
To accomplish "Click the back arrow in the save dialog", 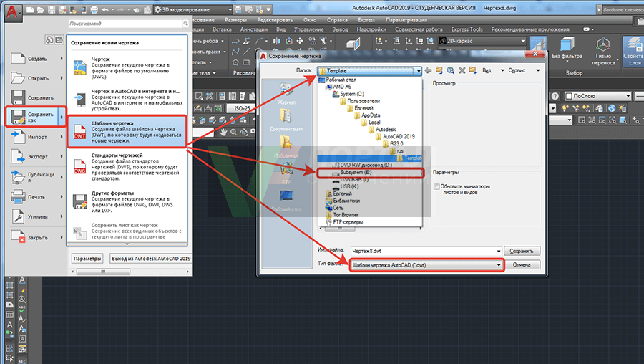I will [x=427, y=70].
